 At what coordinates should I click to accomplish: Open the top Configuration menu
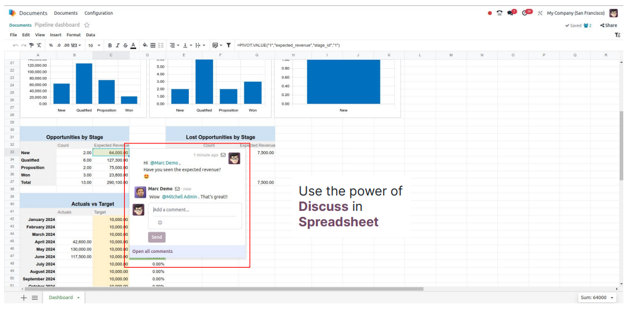pos(99,13)
